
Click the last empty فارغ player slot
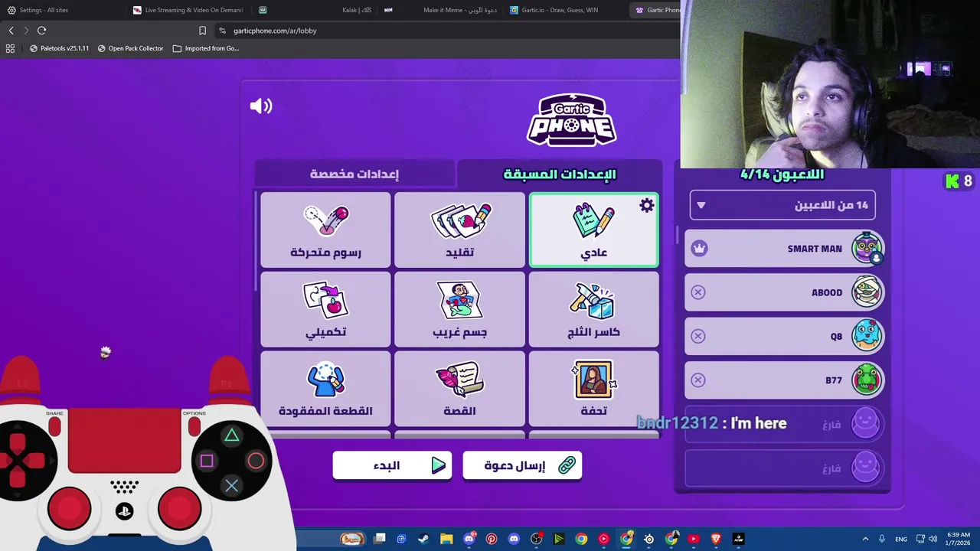(x=785, y=468)
